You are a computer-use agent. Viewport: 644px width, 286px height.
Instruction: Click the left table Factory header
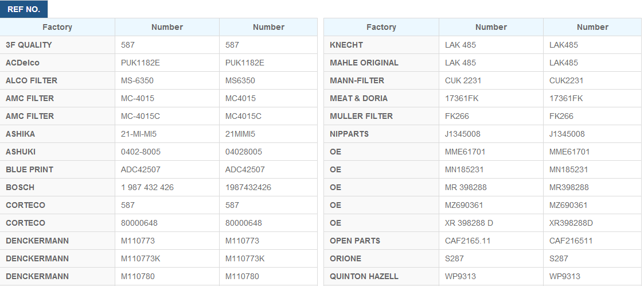click(57, 27)
